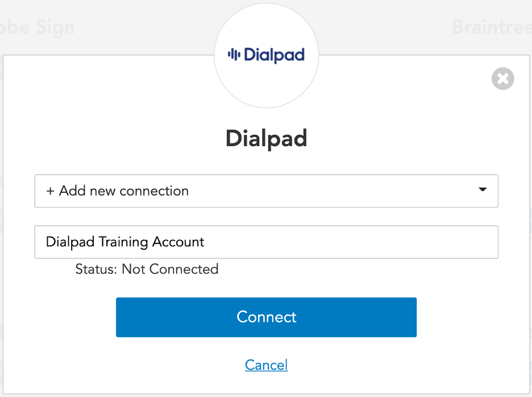Click the Adobe Sign label in the background
The width and height of the screenshot is (532, 397).
pos(36,26)
